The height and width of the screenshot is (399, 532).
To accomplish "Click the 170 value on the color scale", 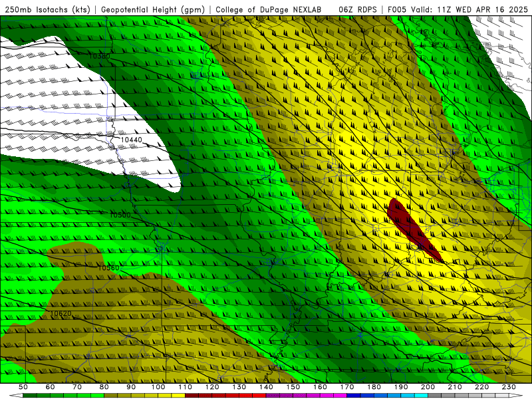I will 347,387.
